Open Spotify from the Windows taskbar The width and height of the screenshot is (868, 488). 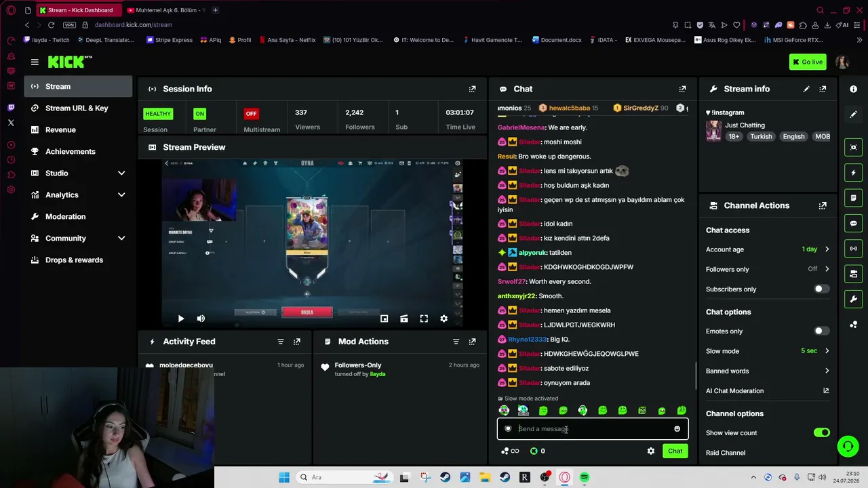coord(585,477)
